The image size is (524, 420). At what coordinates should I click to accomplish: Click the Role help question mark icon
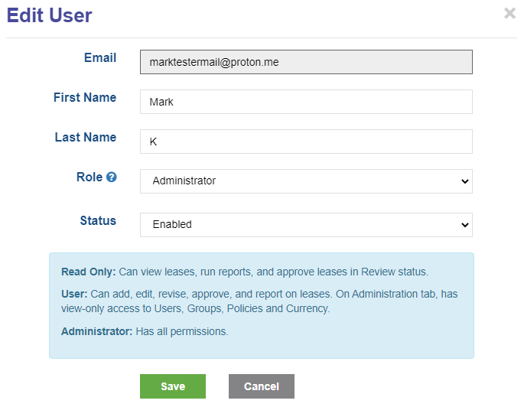(x=111, y=177)
